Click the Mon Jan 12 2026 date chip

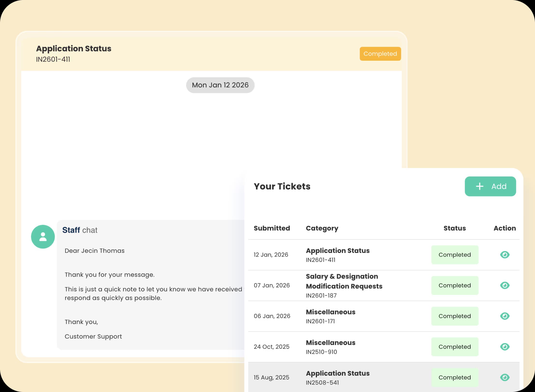click(x=220, y=85)
